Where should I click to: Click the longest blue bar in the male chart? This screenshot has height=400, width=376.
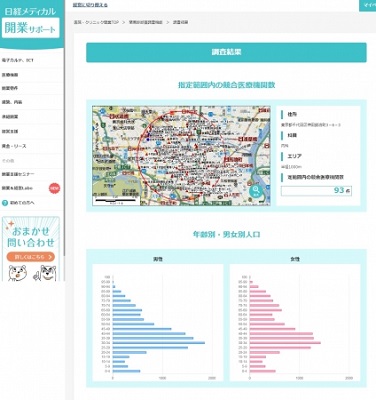[x=159, y=343]
